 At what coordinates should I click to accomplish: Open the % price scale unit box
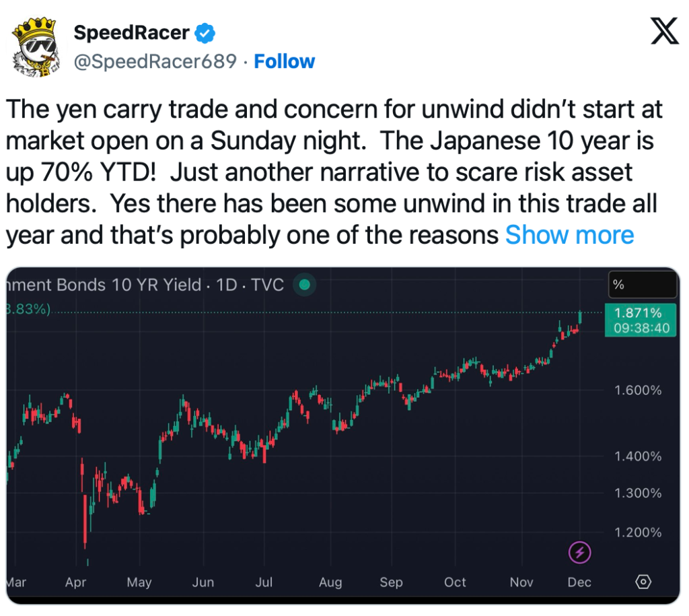tap(642, 285)
